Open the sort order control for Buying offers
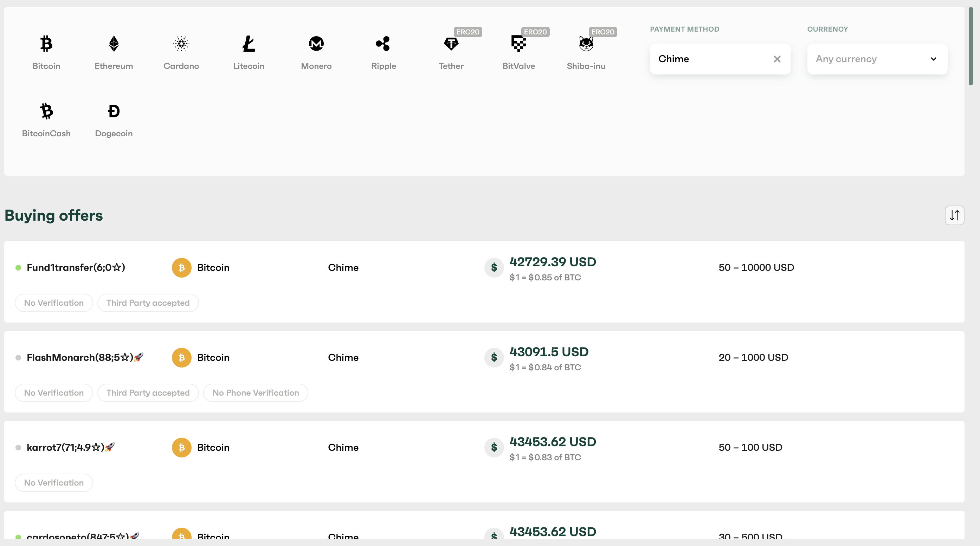The height and width of the screenshot is (546, 980). (x=954, y=215)
